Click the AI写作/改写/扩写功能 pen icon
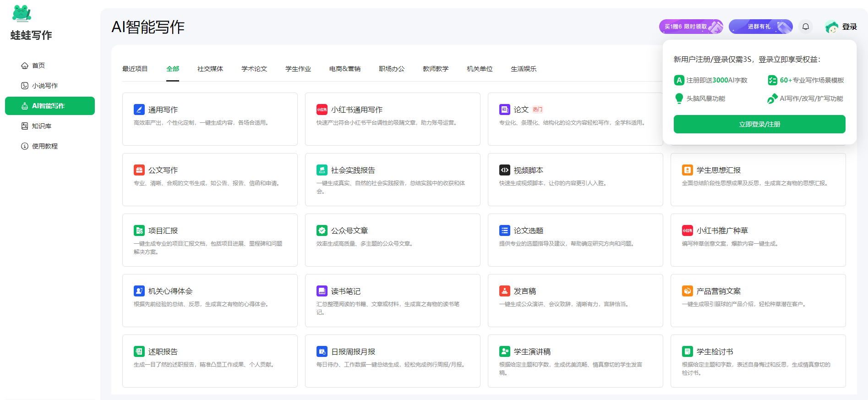The width and height of the screenshot is (868, 400). [x=773, y=99]
